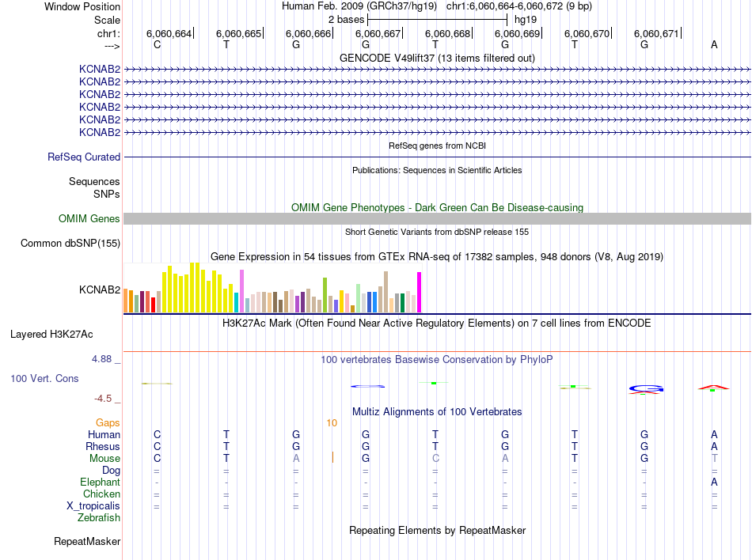Click Multiz Alignments of 100 Vertebrates title
Viewport: 752px width, 560px height.
point(437,411)
